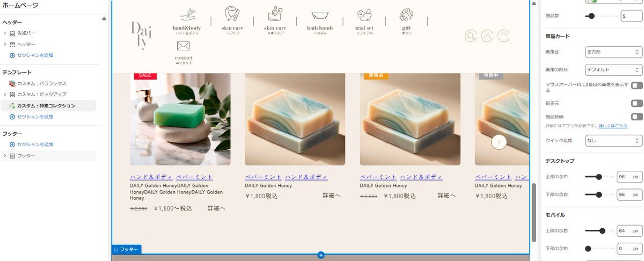Open the account person icon in header
The height and width of the screenshot is (261, 644).
click(x=487, y=36)
